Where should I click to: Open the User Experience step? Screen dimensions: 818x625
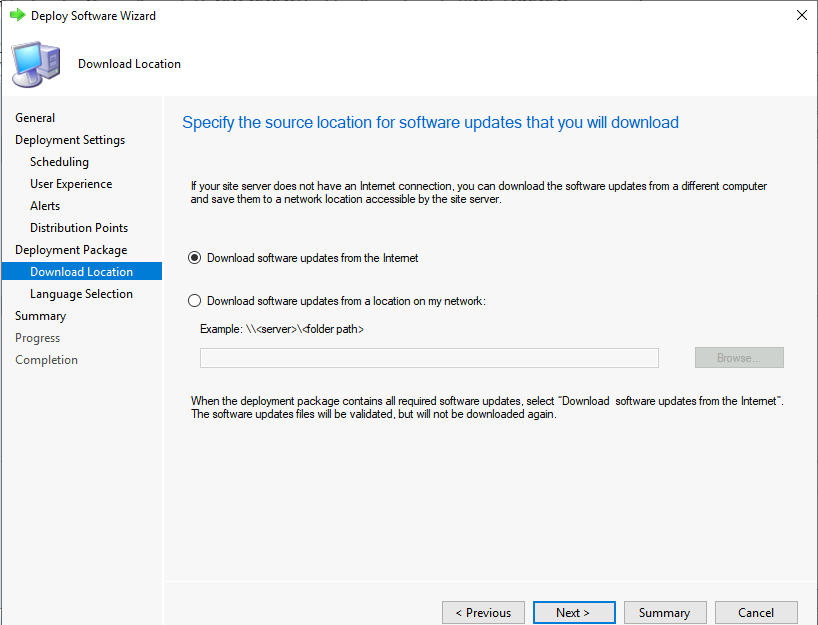point(71,184)
